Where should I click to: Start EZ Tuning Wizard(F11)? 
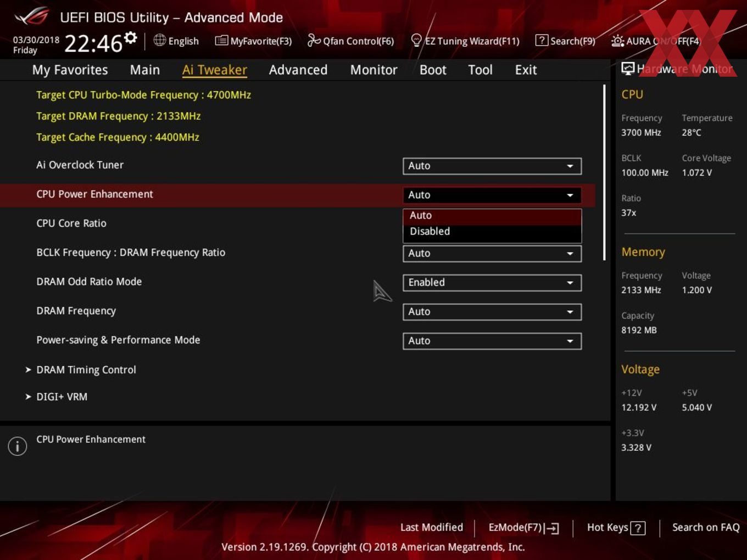(465, 41)
